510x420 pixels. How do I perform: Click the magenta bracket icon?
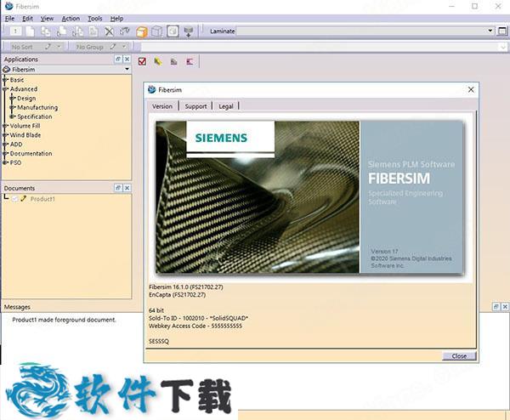click(190, 61)
